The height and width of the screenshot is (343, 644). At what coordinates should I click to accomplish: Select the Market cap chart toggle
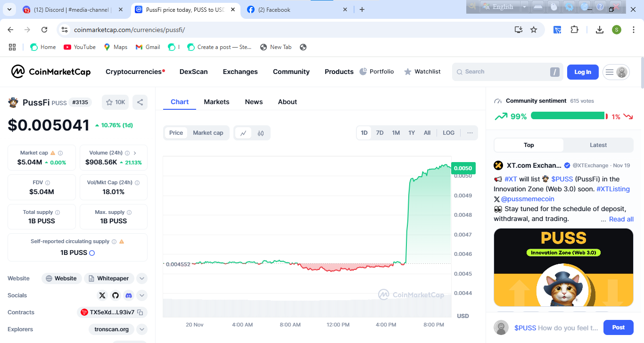208,133
